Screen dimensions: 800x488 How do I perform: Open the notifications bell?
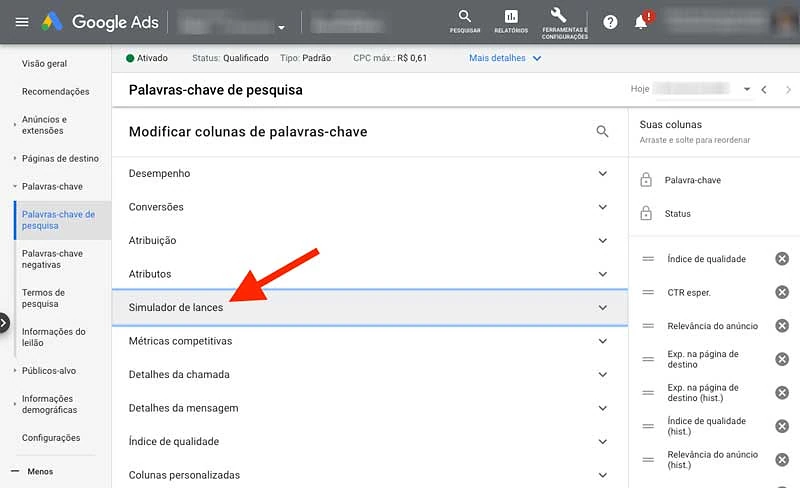coord(641,22)
